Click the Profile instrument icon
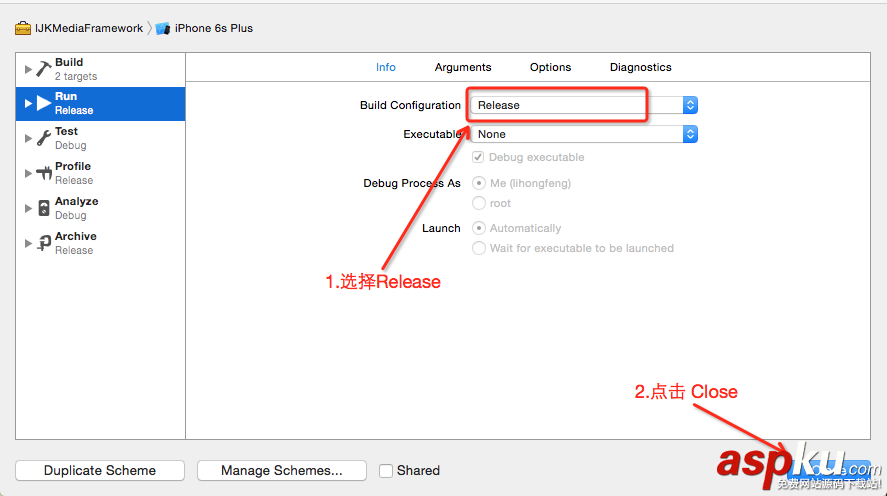The width and height of the screenshot is (887, 496). (44, 173)
